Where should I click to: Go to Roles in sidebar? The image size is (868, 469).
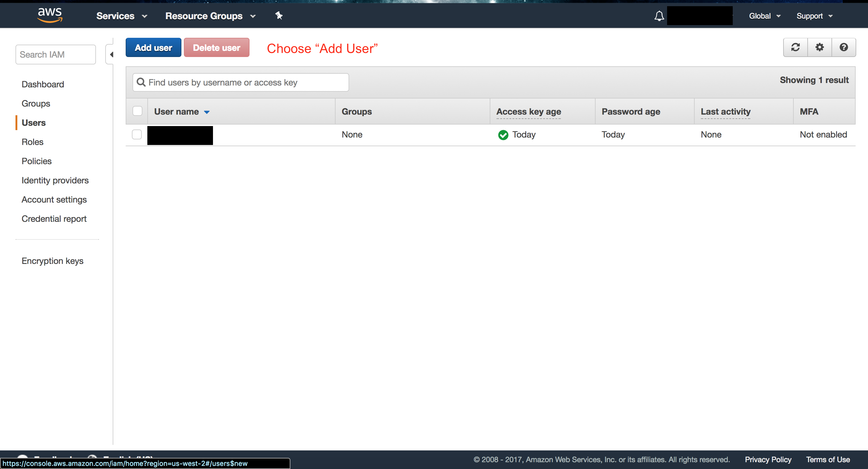pyautogui.click(x=32, y=142)
